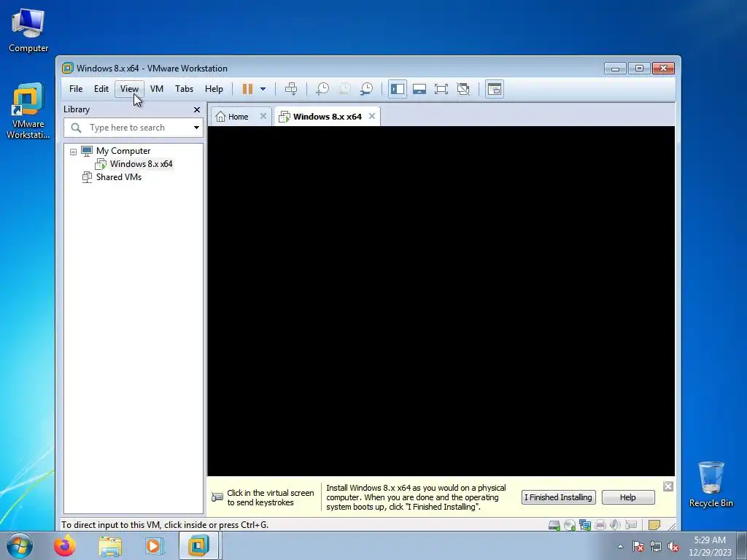Toggle the console view button

495,89
